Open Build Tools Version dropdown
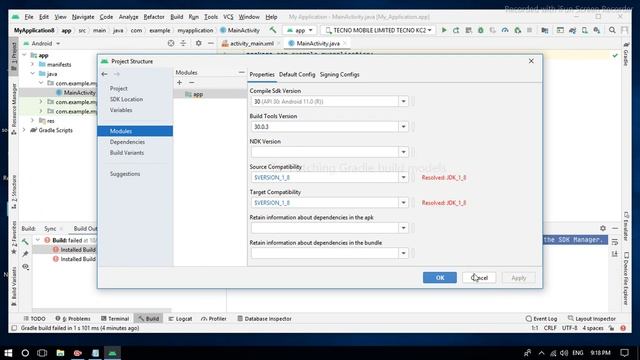The image size is (640, 360). tap(403, 127)
